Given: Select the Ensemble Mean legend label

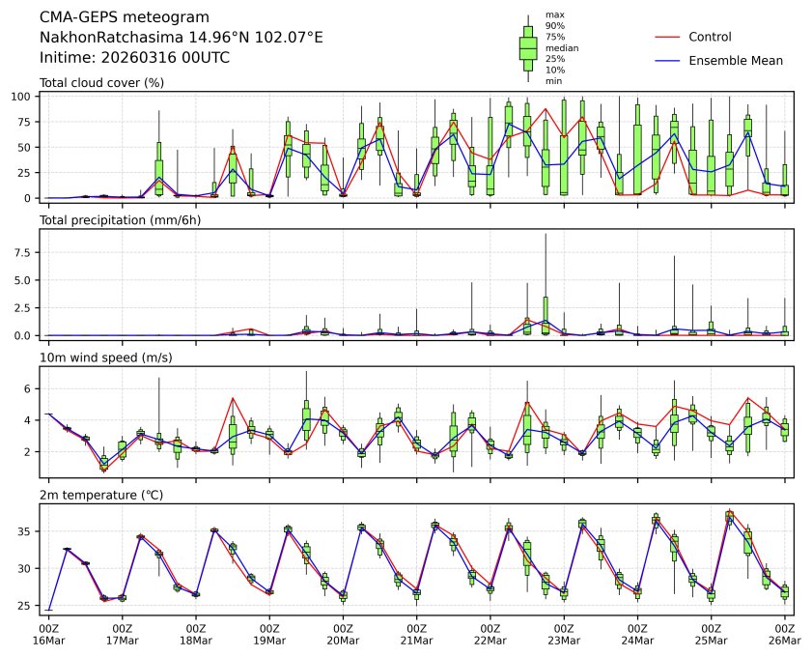Looking at the screenshot, I should [736, 60].
